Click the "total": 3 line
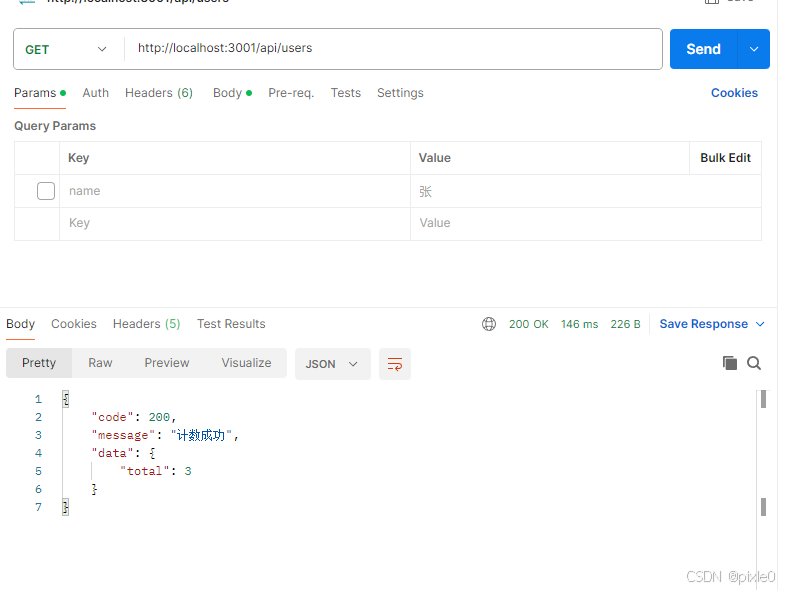Screen dimensions: 785x590 tap(155, 471)
